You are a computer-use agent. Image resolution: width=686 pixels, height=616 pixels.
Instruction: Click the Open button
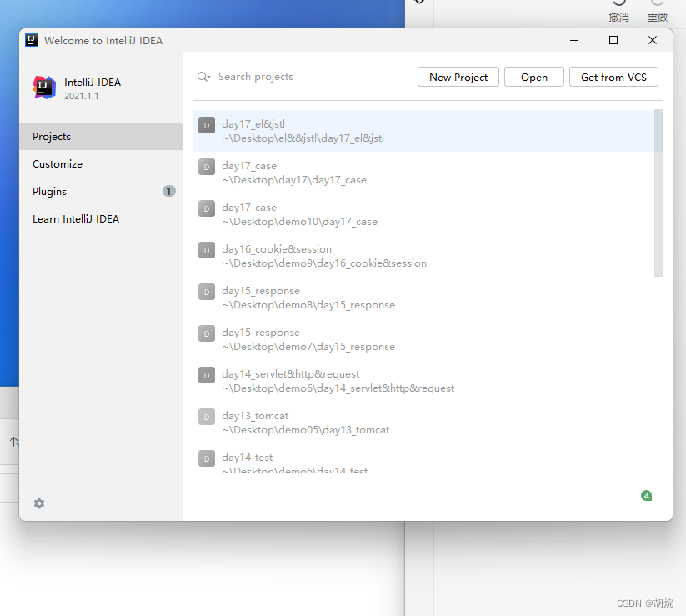(x=533, y=77)
